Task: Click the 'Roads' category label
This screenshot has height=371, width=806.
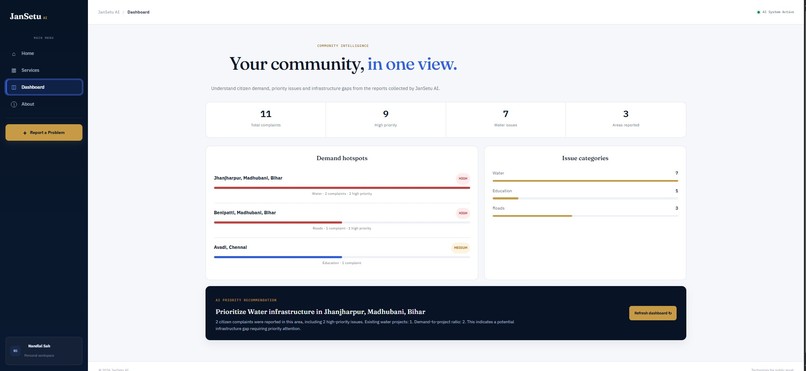Action: (499, 208)
